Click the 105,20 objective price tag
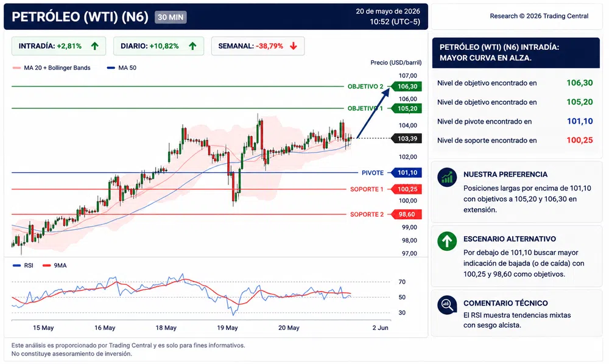This screenshot has height=364, width=609. tap(406, 109)
